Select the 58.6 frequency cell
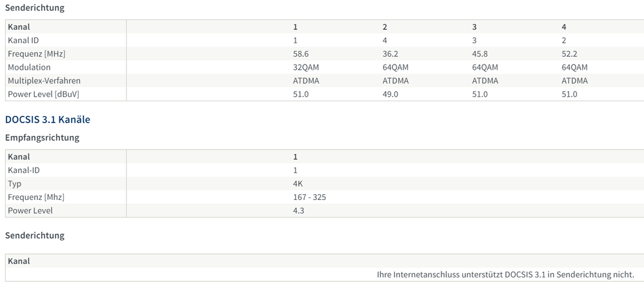Screen dimensions: 644x289 click(x=300, y=54)
